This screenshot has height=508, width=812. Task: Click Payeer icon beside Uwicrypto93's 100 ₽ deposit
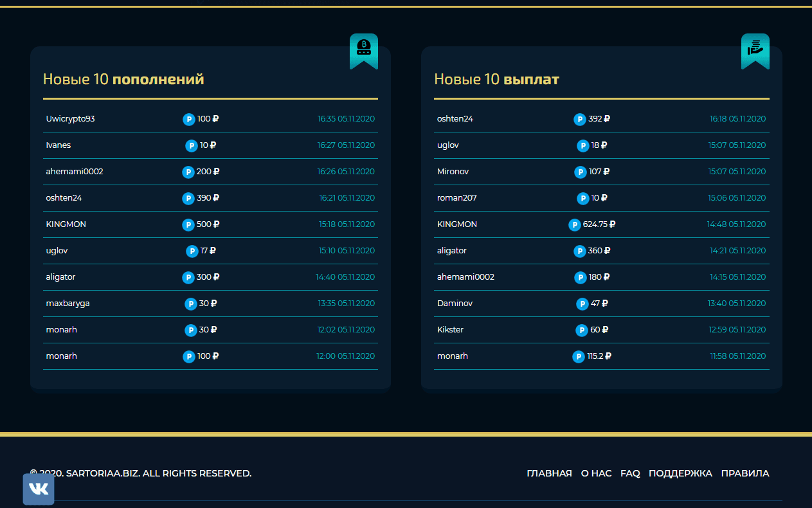coord(188,119)
